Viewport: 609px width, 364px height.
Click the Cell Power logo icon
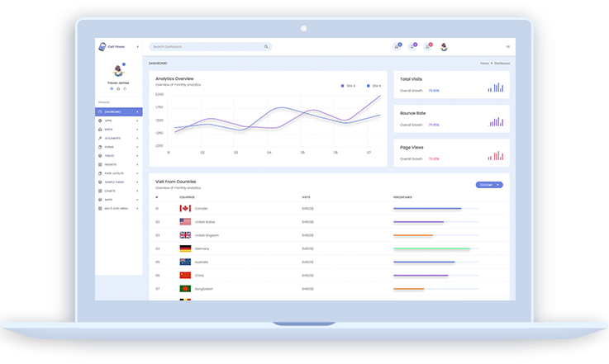(101, 47)
